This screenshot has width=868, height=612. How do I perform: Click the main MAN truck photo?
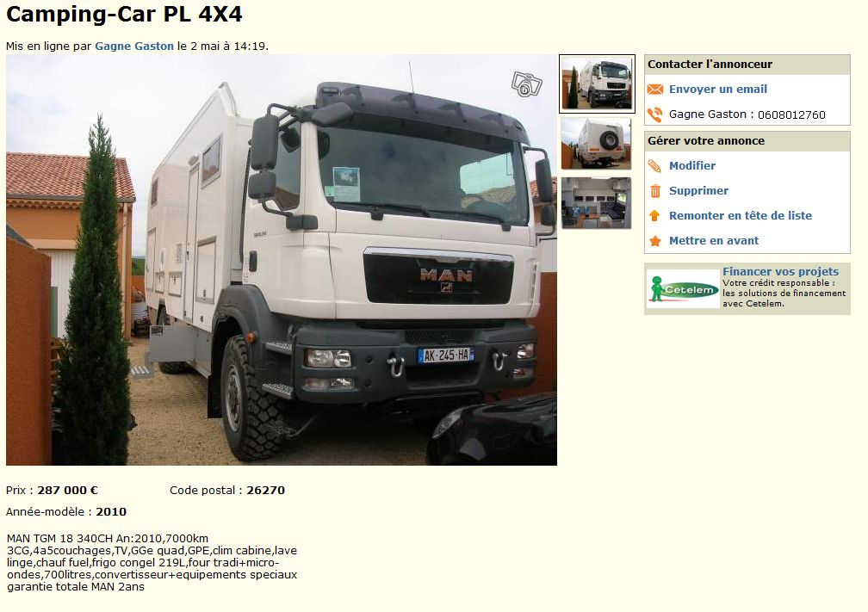(x=282, y=260)
